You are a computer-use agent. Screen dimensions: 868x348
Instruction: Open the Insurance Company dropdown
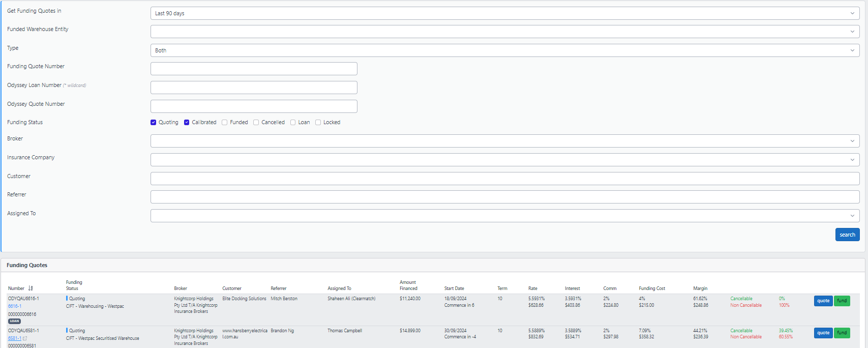[x=504, y=160]
